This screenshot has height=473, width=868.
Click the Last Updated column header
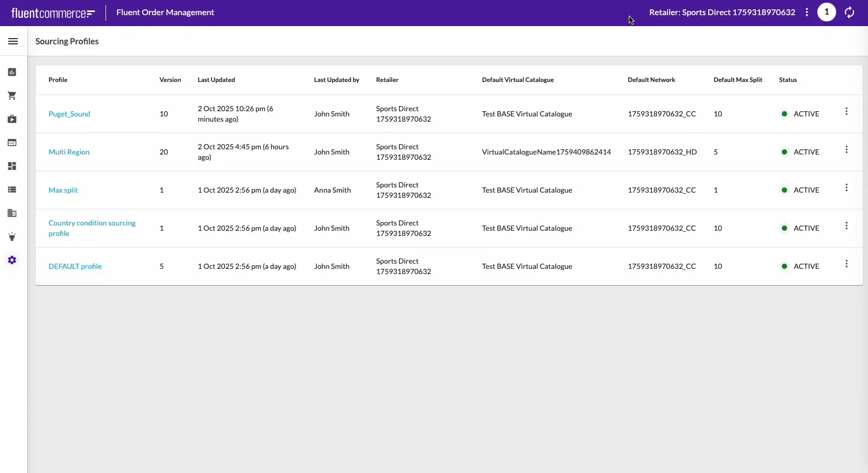tap(216, 80)
